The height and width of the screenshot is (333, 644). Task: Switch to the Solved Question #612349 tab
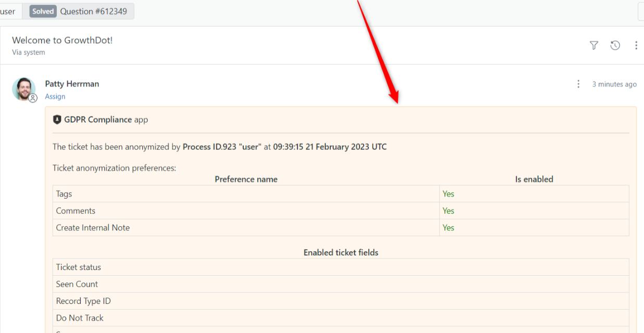[78, 11]
